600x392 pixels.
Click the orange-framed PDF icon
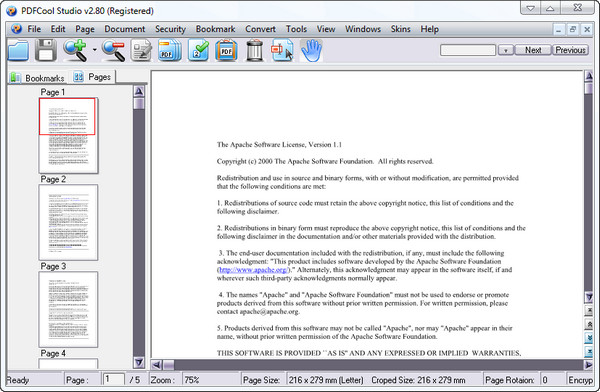coord(226,51)
